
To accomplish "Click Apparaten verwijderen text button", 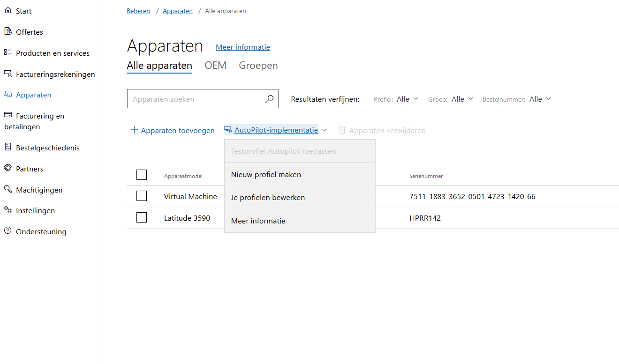I will pos(387,130).
